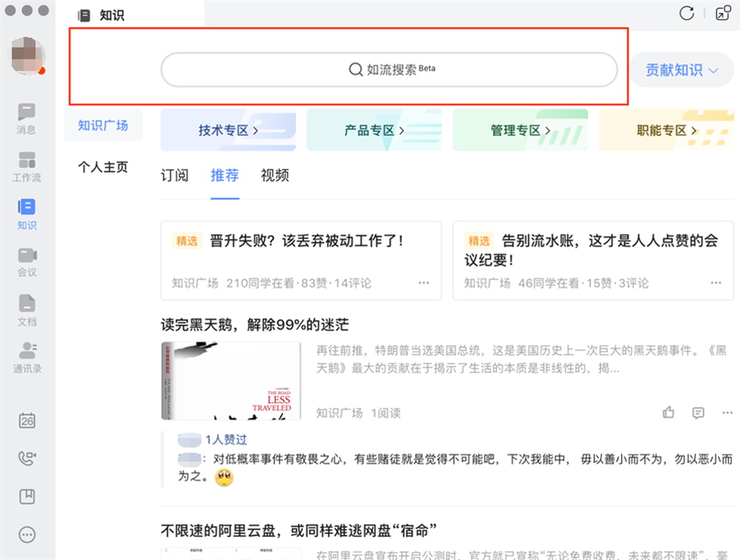Open the 消息 messages icon in sidebar
Image resolution: width=741 pixels, height=560 pixels.
[27, 119]
